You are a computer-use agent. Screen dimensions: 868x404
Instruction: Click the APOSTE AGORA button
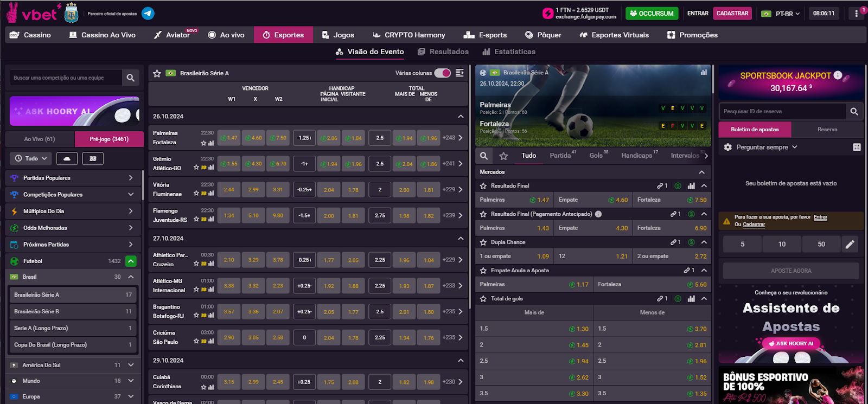point(791,271)
